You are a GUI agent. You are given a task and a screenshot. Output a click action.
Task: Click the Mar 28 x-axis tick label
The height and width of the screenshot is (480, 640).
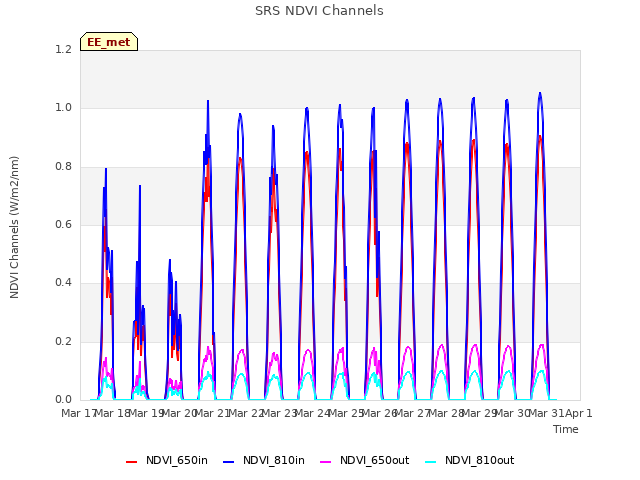tap(445, 413)
